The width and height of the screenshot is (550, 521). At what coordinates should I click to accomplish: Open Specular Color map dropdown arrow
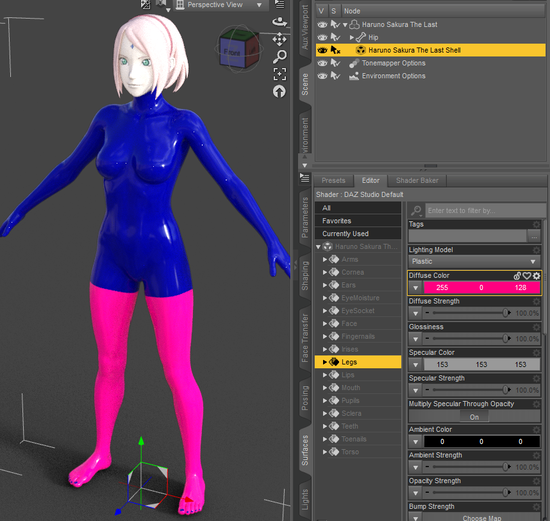(416, 365)
